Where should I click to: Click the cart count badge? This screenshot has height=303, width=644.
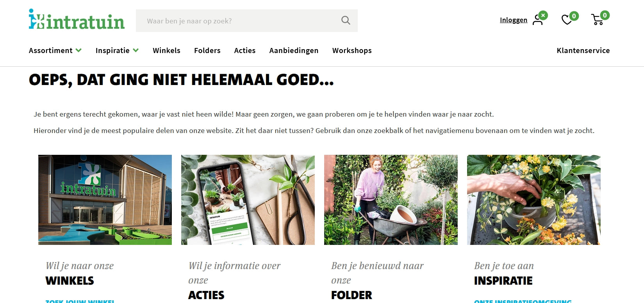(x=605, y=15)
